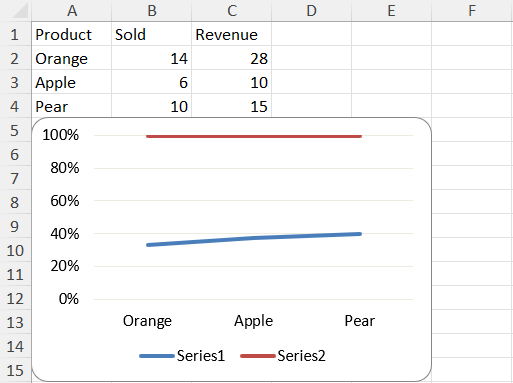
Task: Click the 'Apple' category axis label
Action: pos(254,321)
